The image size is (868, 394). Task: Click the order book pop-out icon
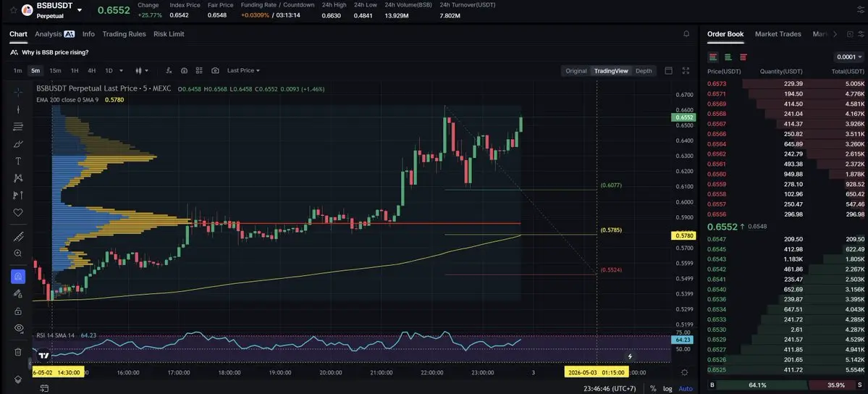tap(851, 34)
